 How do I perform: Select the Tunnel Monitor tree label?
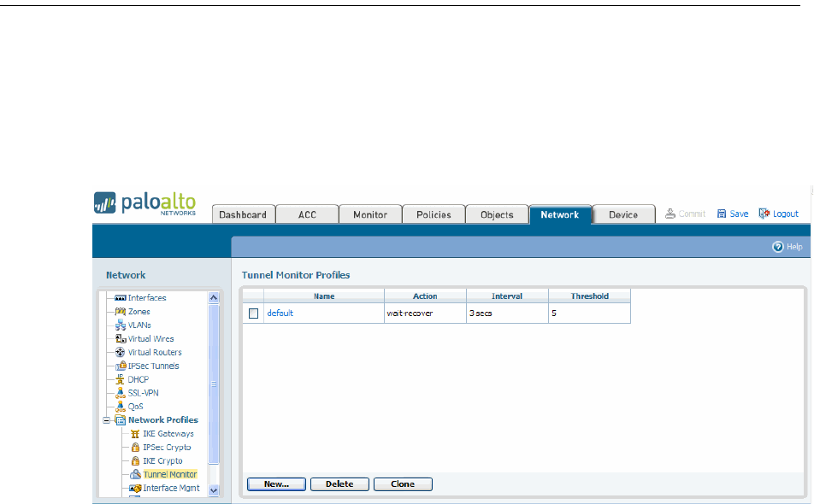[170, 474]
